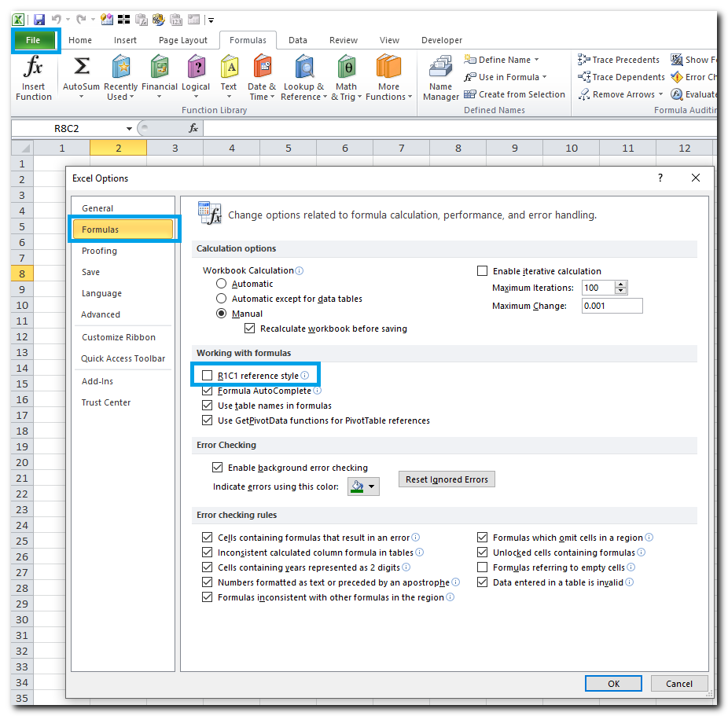Viewport: 728px width, 716px height.
Task: Switch to the Page Layout ribbon tab
Action: [183, 40]
